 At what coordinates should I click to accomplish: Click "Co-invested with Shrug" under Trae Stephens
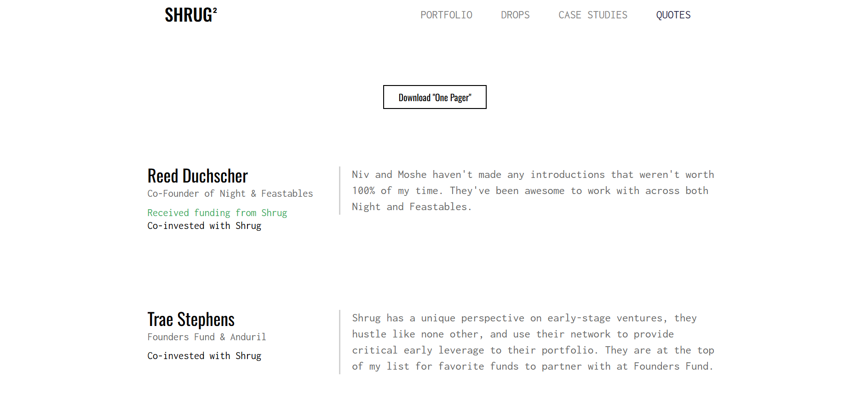(x=204, y=356)
